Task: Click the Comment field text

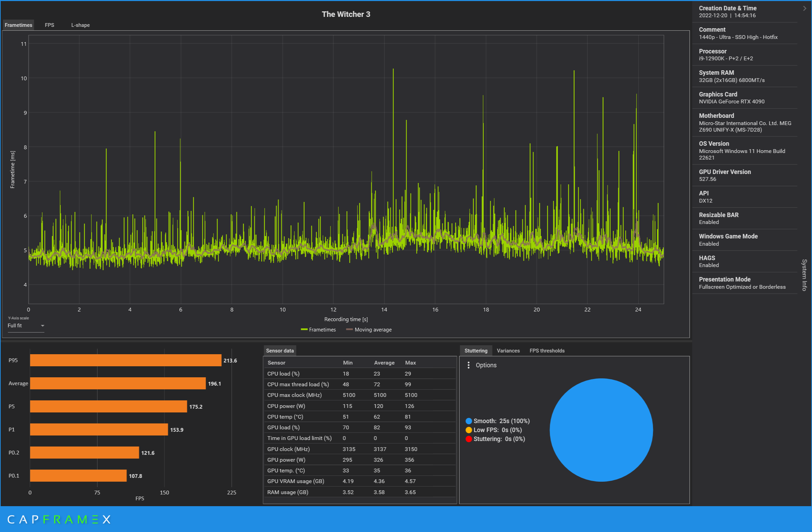Action: click(x=738, y=37)
